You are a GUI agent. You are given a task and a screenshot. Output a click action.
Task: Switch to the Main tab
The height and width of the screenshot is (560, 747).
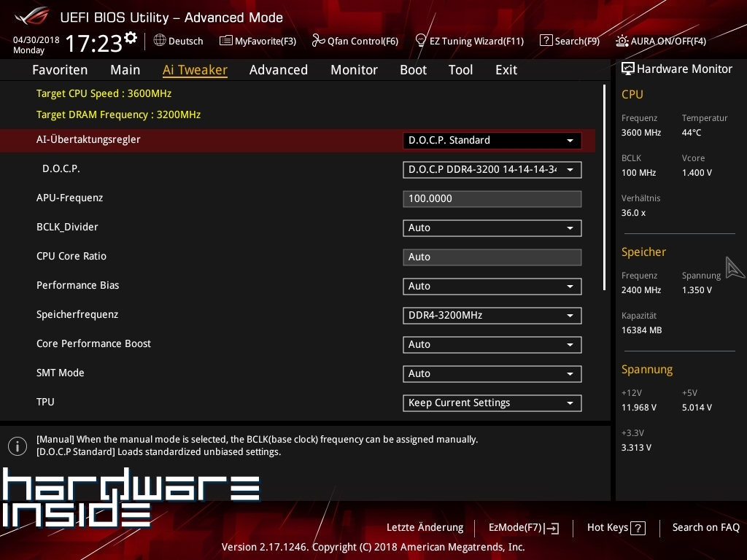125,70
